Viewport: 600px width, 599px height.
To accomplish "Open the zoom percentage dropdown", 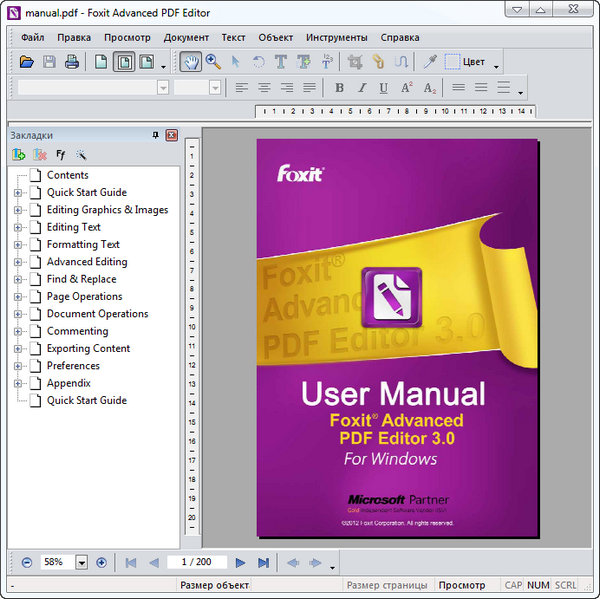I will pyautogui.click(x=81, y=563).
